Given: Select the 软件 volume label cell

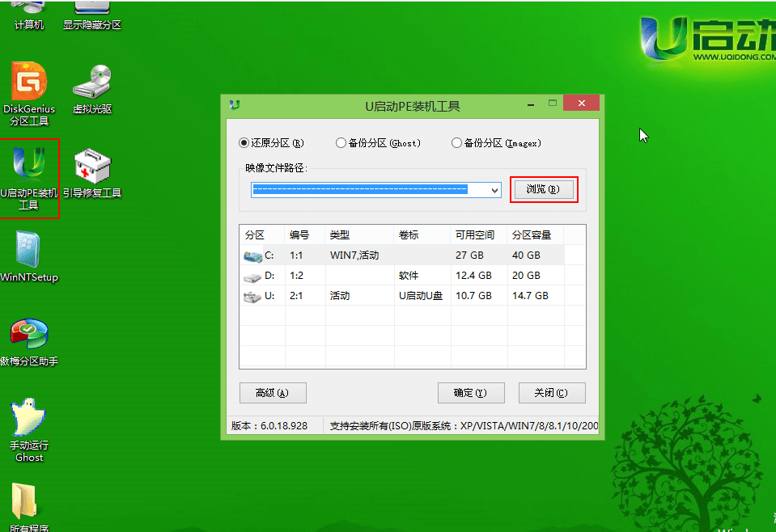Looking at the screenshot, I should point(409,276).
